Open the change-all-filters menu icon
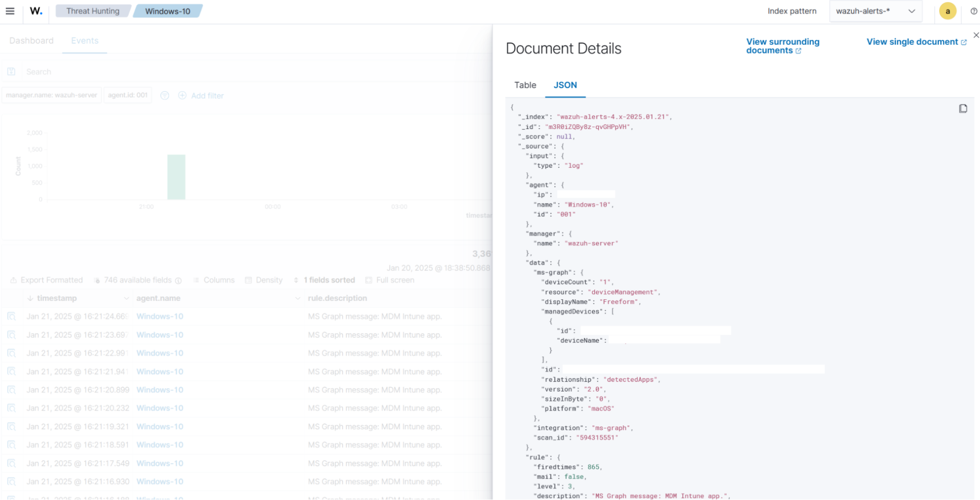This screenshot has width=980, height=500. 165,96
